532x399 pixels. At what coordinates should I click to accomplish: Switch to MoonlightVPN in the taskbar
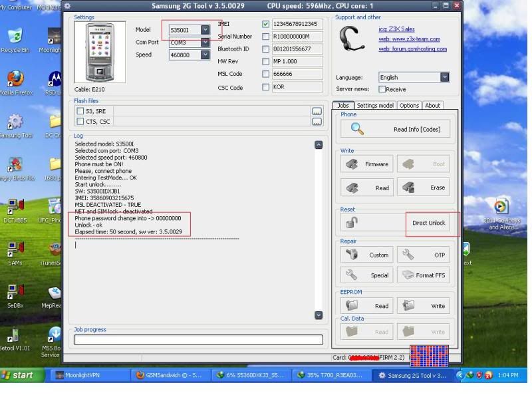(89, 375)
